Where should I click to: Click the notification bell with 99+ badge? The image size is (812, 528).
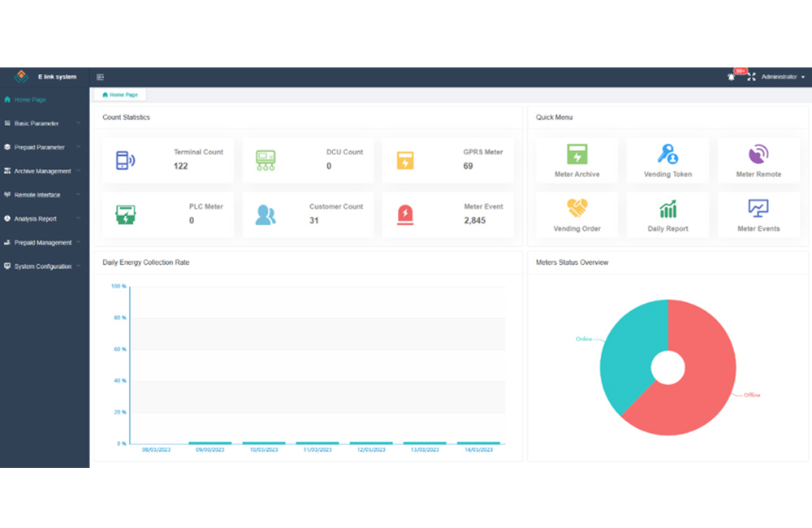coord(732,77)
